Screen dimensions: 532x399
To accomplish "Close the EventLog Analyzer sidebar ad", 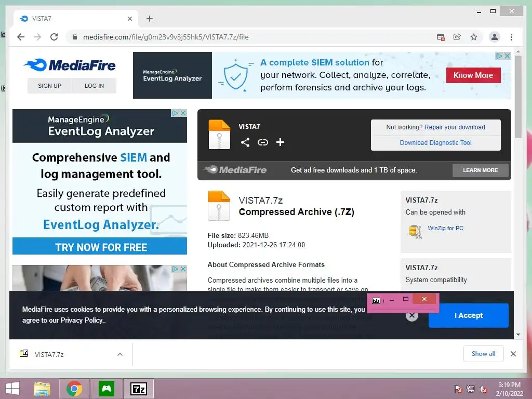I will click(183, 113).
